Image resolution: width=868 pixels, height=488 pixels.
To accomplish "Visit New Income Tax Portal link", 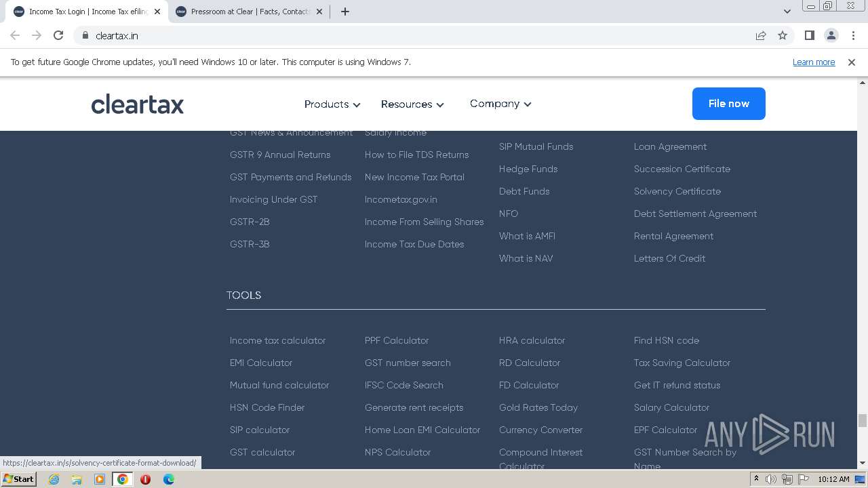I will point(414,177).
